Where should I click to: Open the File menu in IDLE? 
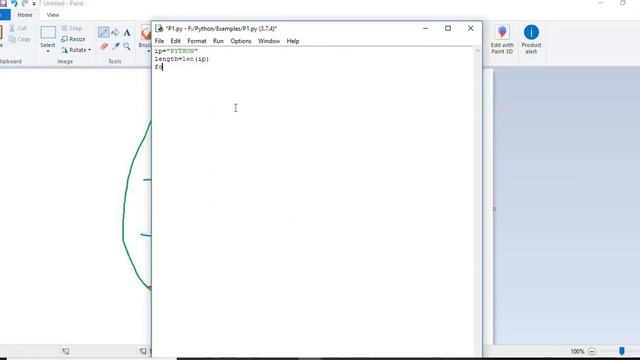pyautogui.click(x=159, y=41)
